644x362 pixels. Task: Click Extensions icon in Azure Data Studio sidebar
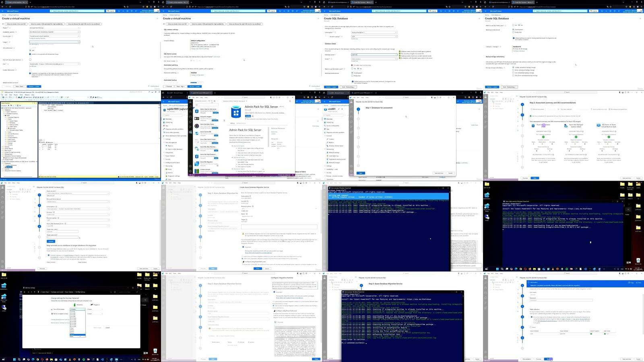pyautogui.click(x=191, y=132)
